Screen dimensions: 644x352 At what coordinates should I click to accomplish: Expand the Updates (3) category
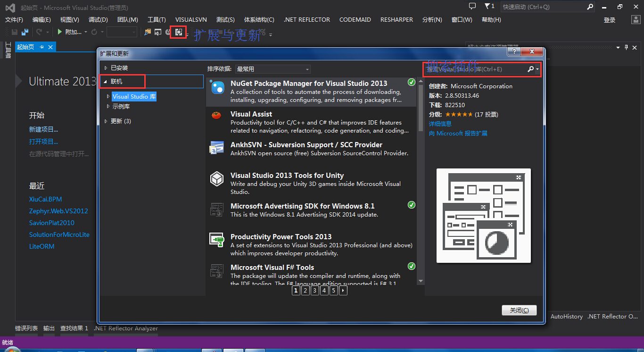click(106, 121)
